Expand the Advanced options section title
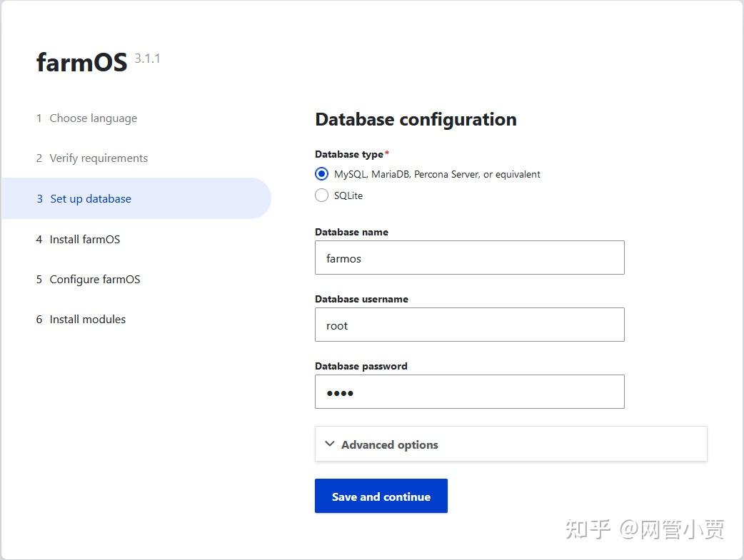The height and width of the screenshot is (560, 744). pos(390,444)
